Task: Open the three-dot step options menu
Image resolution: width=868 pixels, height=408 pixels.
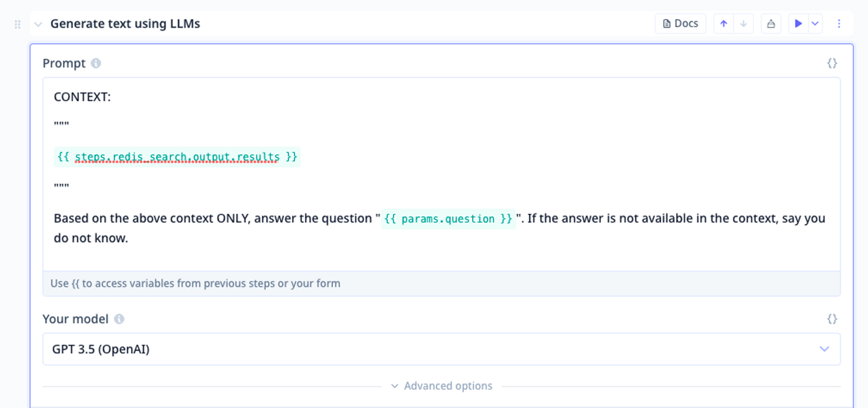Action: tap(839, 24)
